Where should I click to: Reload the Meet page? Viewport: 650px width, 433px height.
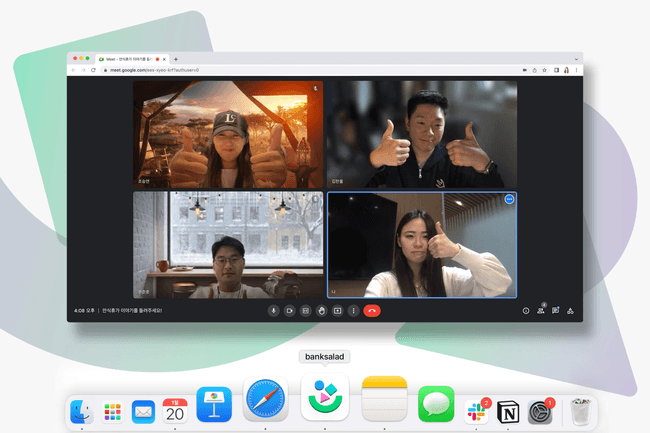tap(93, 70)
